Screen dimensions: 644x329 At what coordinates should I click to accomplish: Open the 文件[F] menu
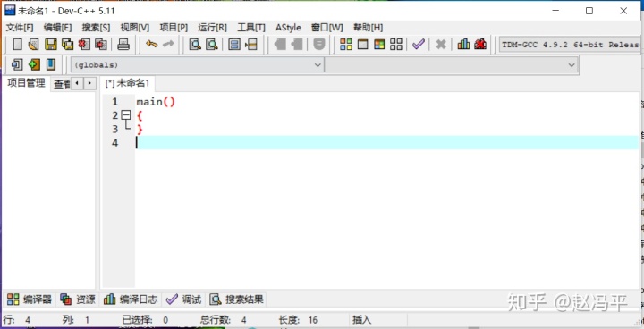point(20,28)
